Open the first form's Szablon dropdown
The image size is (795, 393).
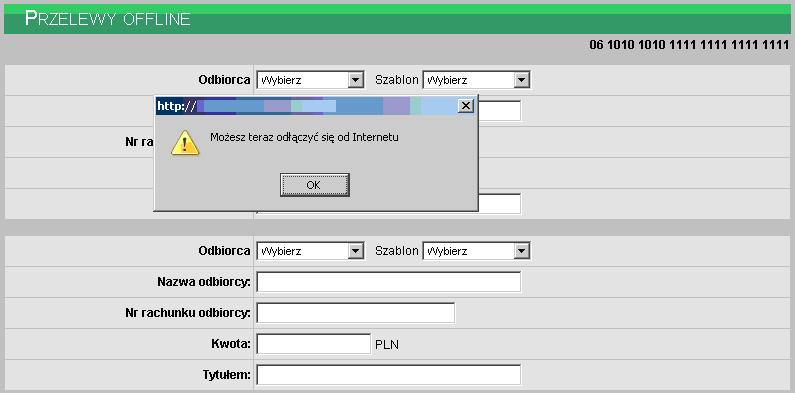click(476, 80)
